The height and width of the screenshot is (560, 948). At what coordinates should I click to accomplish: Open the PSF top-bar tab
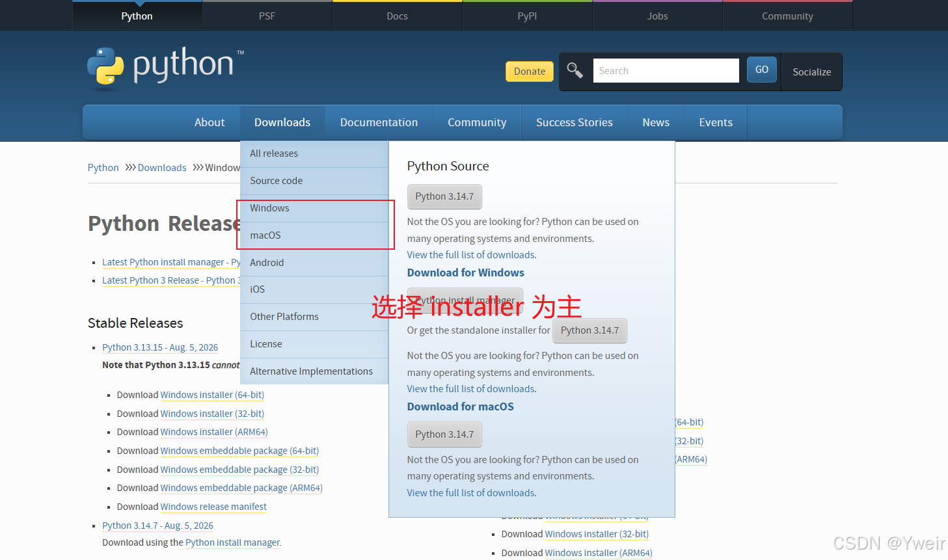(x=267, y=16)
